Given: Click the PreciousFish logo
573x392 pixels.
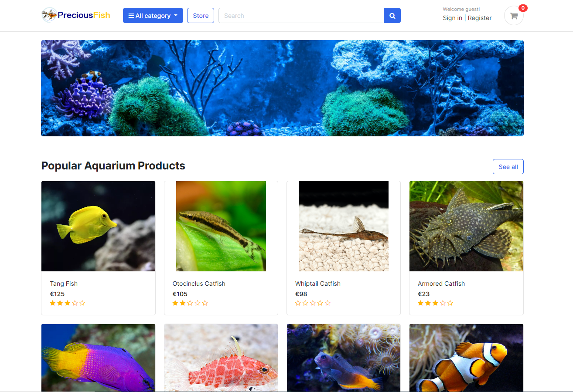Looking at the screenshot, I should 75,15.
